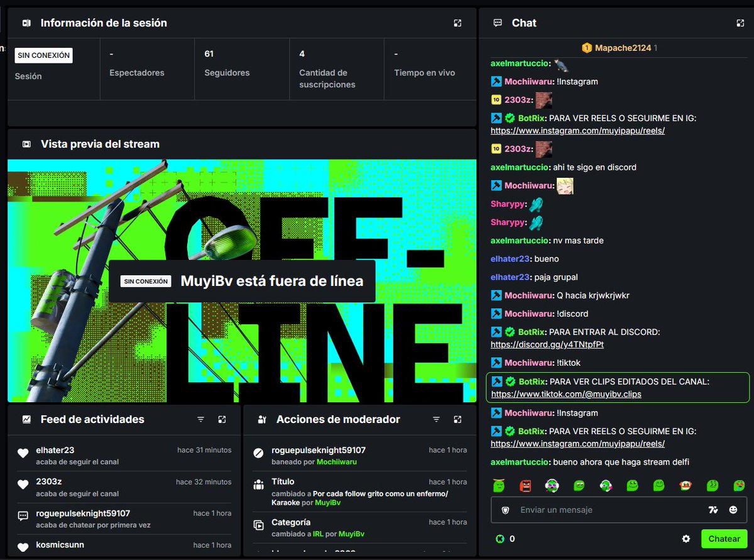The height and width of the screenshot is (560, 754).
Task: Click the heart icon next to elhater23
Action: 23,453
